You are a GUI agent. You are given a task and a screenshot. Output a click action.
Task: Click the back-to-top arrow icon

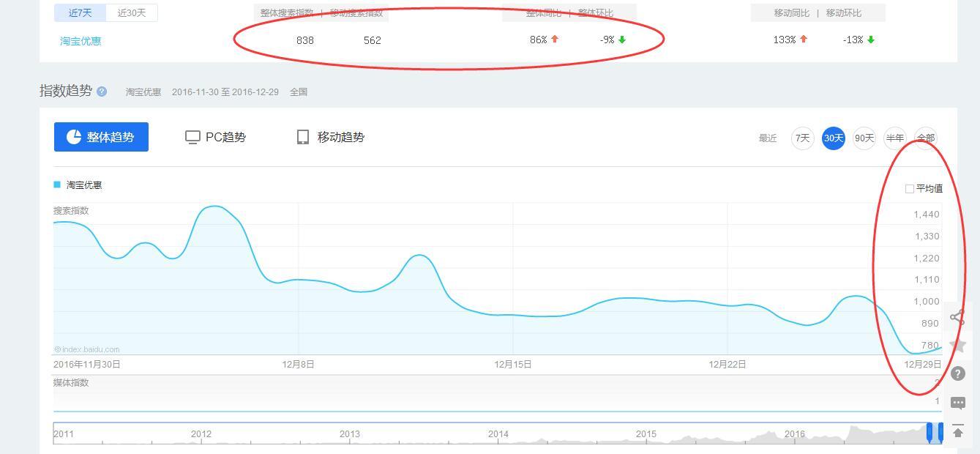point(957,431)
